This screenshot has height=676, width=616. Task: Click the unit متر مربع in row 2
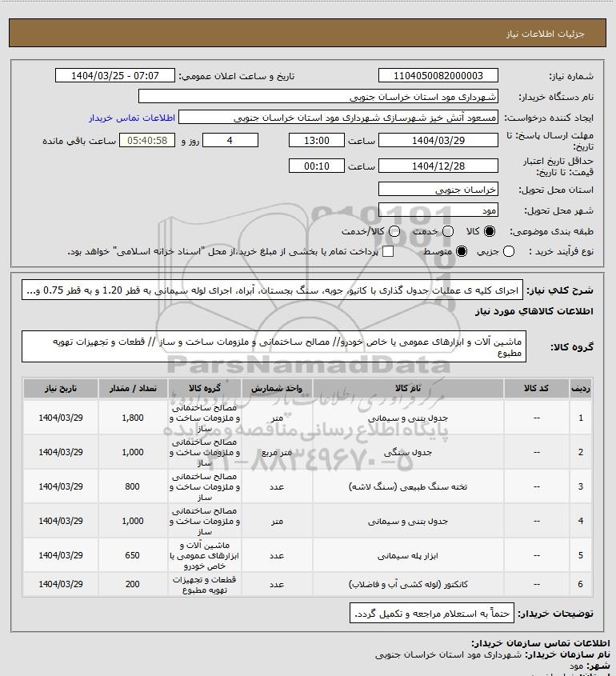tap(277, 452)
